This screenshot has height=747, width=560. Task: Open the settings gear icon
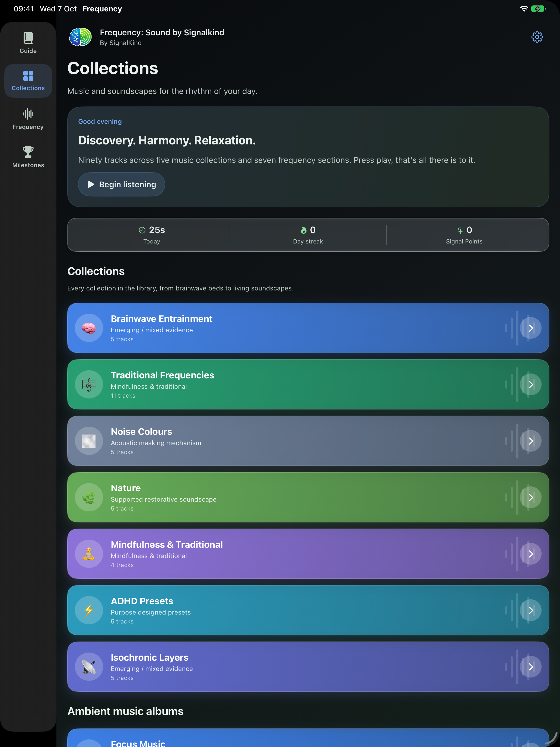coord(537,37)
